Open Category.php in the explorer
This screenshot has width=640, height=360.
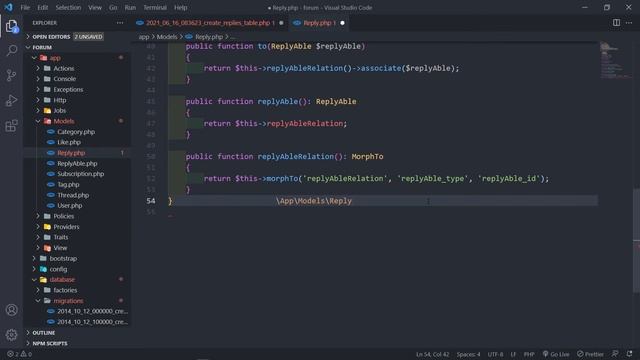tap(78, 132)
